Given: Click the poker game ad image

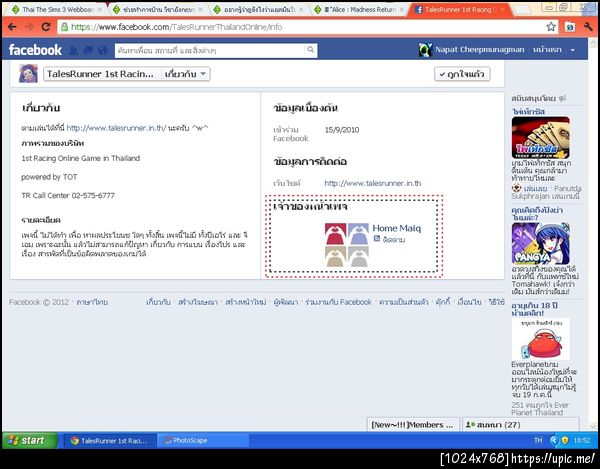Looking at the screenshot, I should tap(540, 137).
